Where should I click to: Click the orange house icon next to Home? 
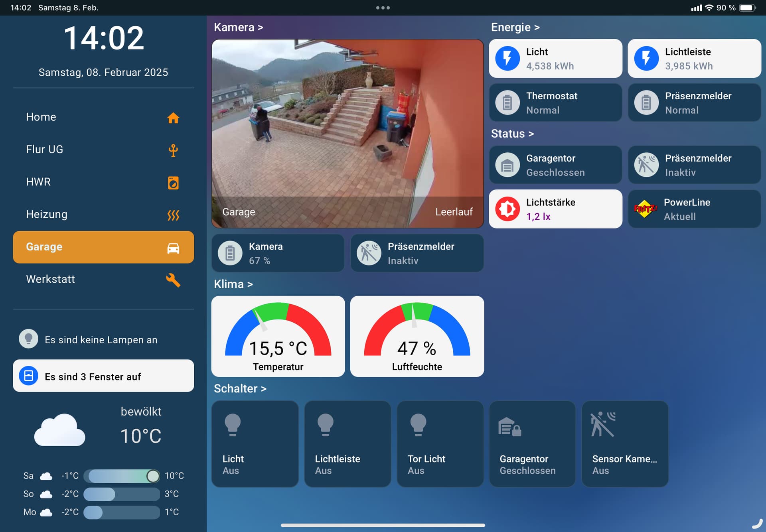pos(173,118)
